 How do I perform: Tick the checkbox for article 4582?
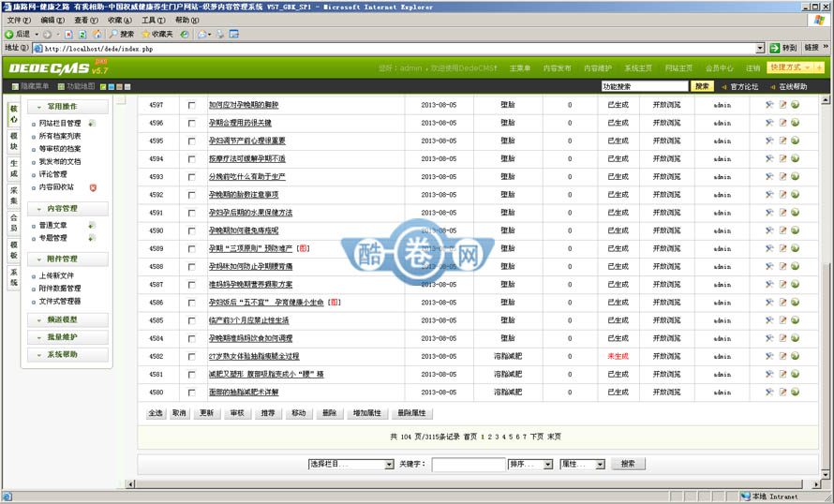tap(191, 357)
